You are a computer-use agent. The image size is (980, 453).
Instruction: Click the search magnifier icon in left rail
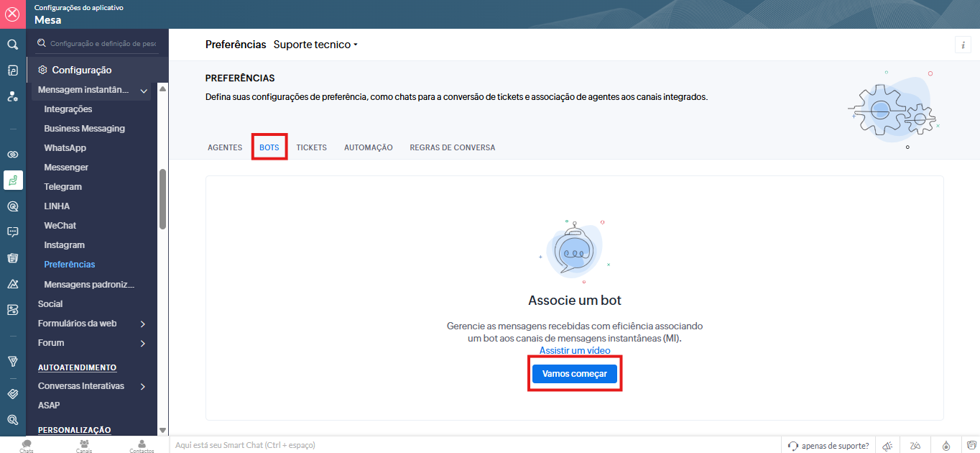[12, 45]
